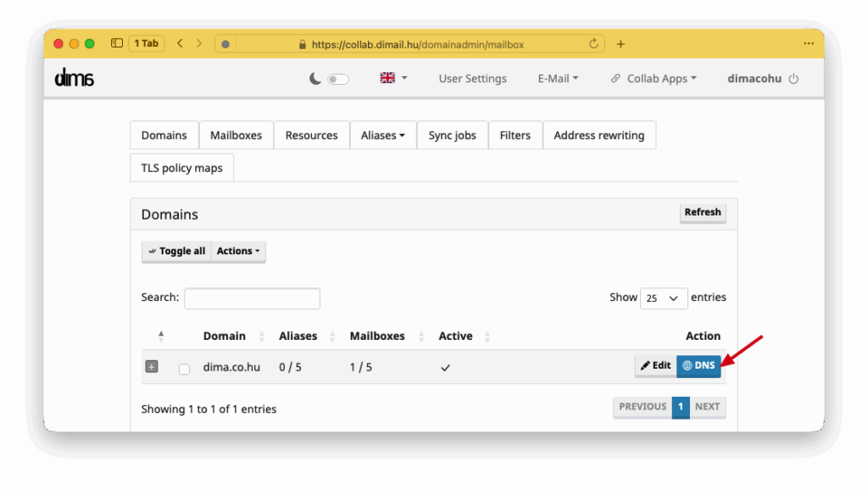Open User Settings link
The image size is (868, 490).
tap(472, 79)
